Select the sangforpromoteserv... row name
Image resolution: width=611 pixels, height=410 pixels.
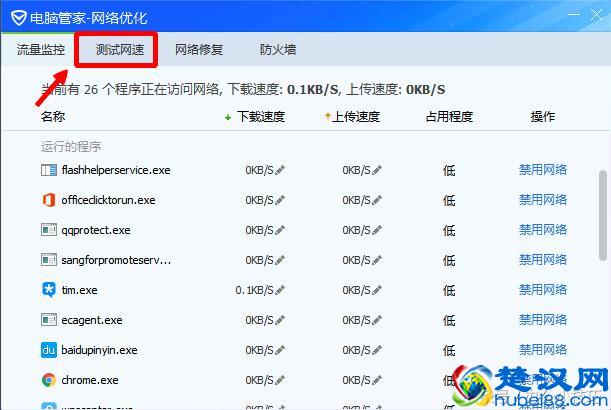point(116,260)
